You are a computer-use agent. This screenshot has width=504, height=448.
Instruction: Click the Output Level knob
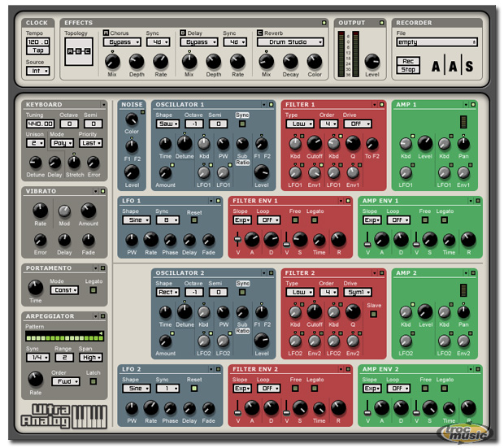[x=371, y=62]
